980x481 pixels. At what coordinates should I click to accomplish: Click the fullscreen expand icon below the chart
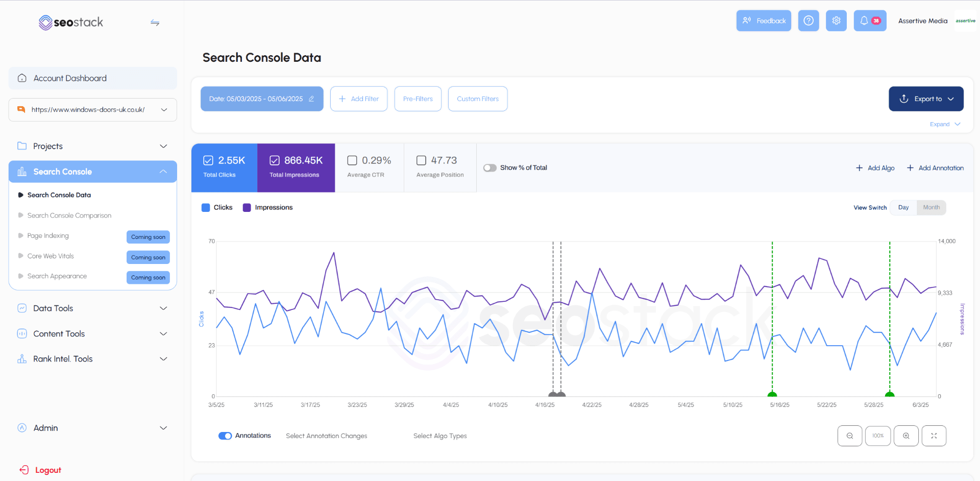tap(934, 436)
